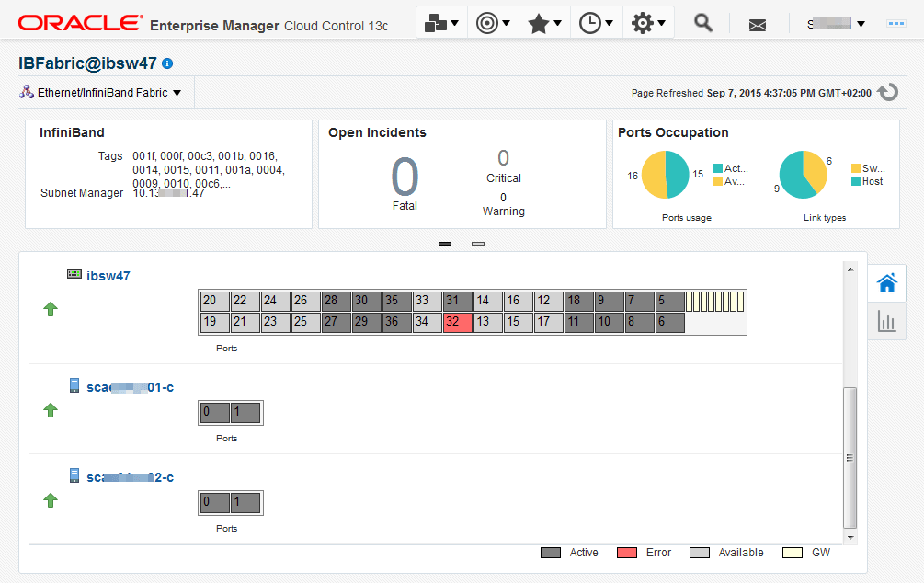924x583 pixels.
Task: Select port 31 on ibsw47
Action: pyautogui.click(x=457, y=302)
